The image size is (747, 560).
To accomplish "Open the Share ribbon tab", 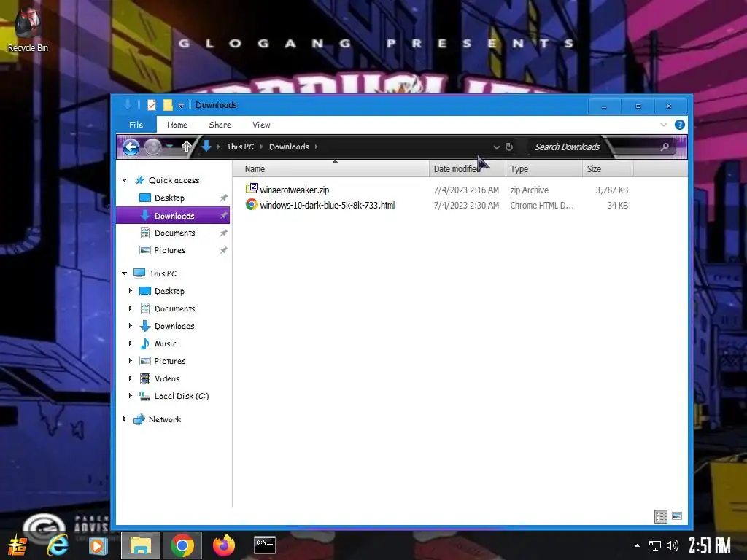I will point(220,125).
